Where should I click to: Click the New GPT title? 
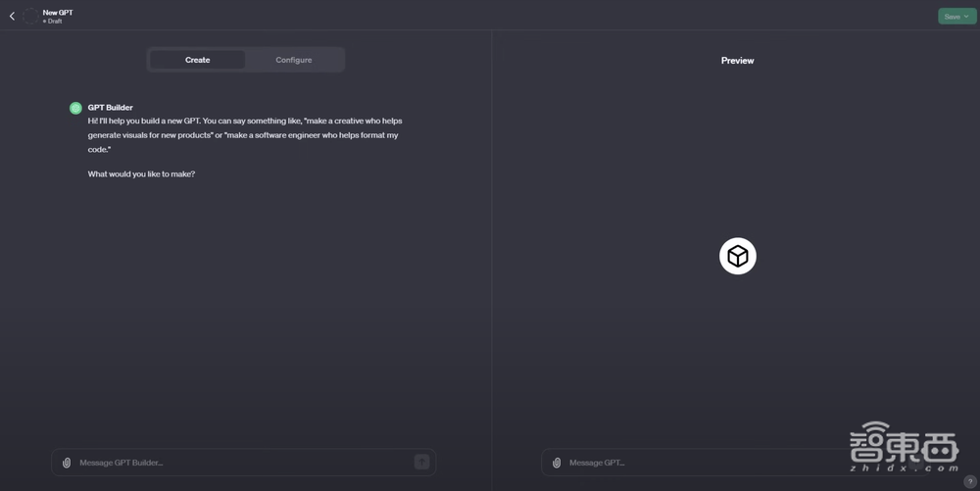(58, 12)
